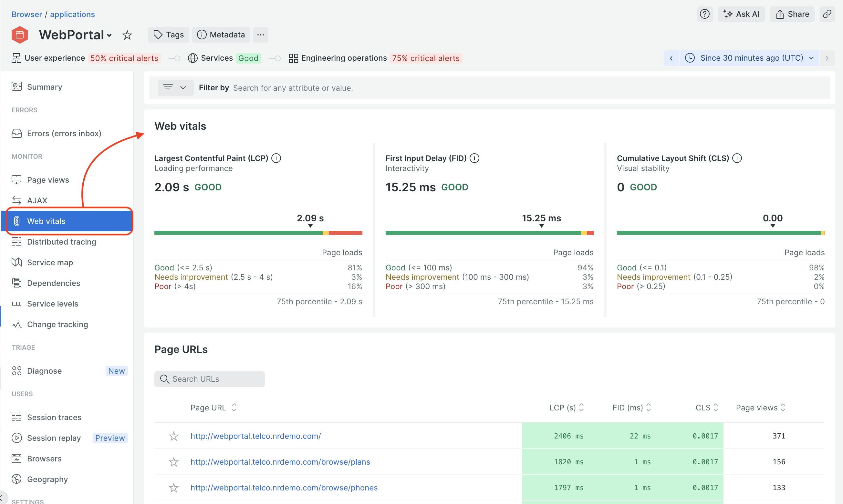The image size is (843, 504).
Task: Go to previous time range arrow
Action: (671, 58)
